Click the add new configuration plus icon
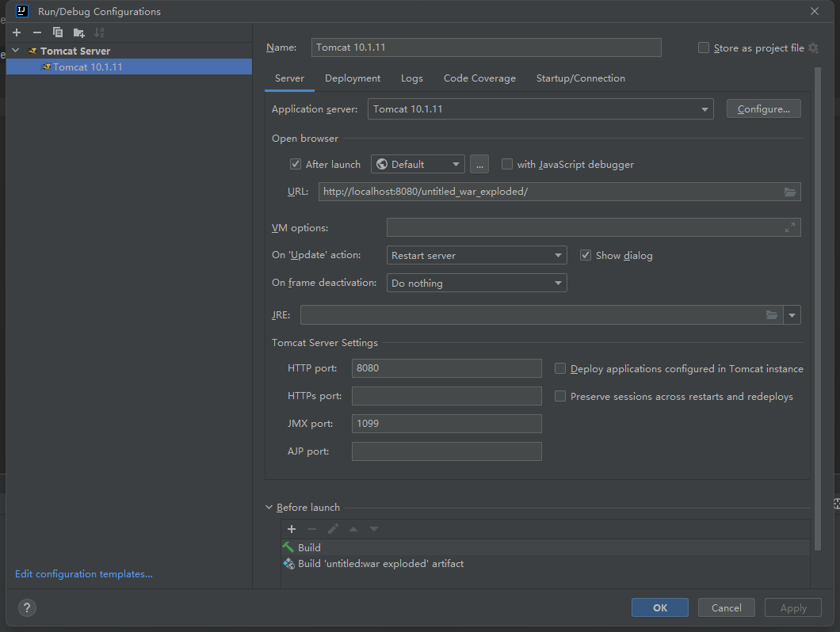Image resolution: width=840 pixels, height=632 pixels. 17,32
